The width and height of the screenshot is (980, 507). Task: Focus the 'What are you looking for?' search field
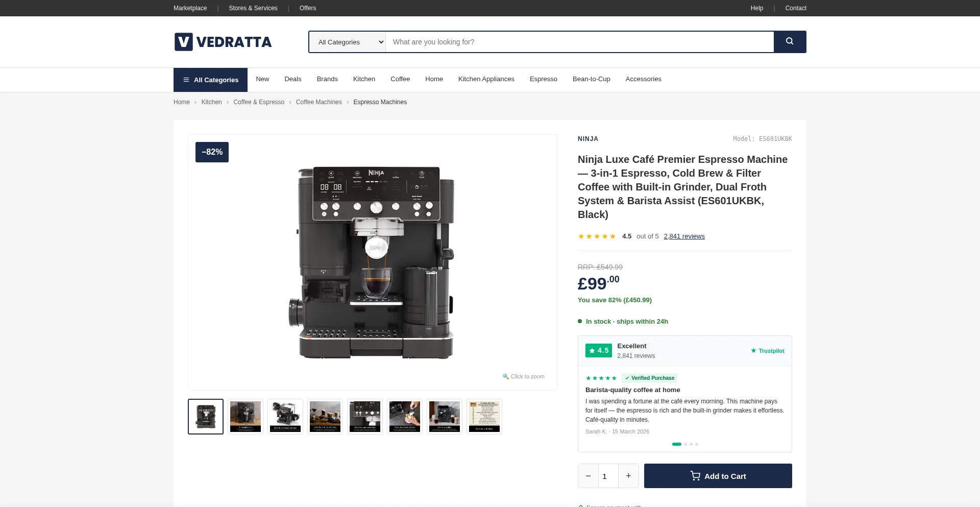(579, 42)
